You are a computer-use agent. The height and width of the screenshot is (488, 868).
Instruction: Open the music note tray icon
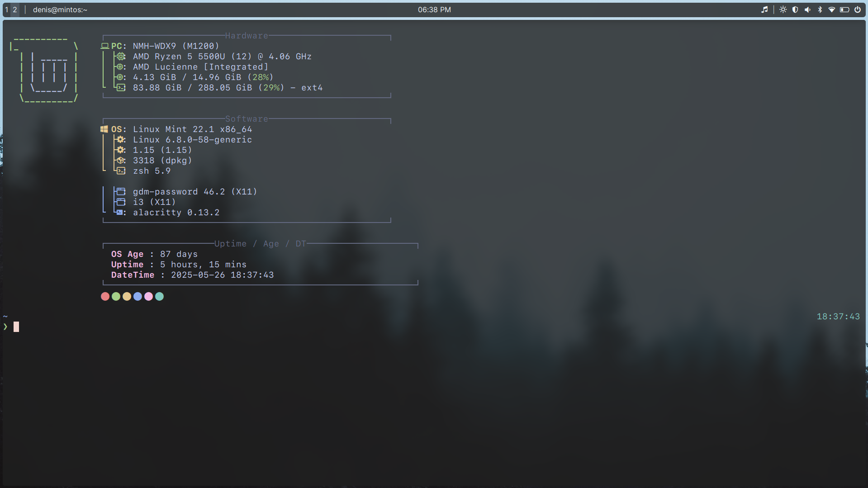coord(764,9)
